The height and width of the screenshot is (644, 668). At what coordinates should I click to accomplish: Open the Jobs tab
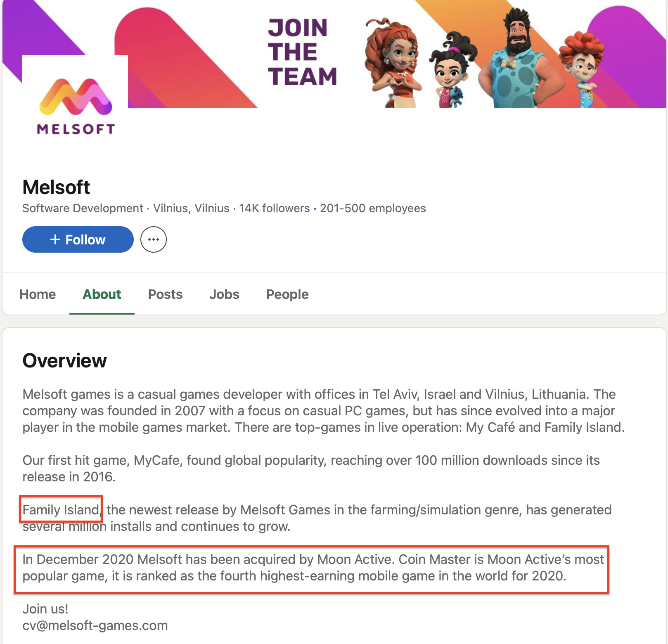[224, 294]
